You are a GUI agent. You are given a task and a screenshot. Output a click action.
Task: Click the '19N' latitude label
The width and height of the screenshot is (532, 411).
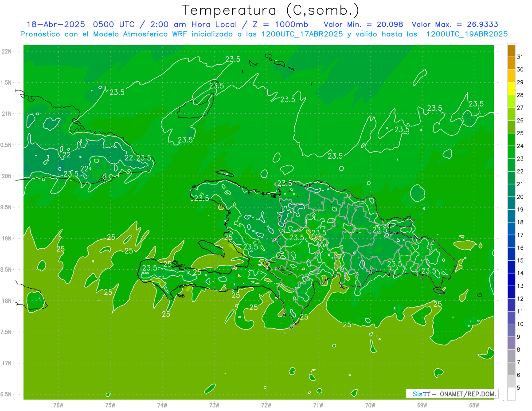7,239
